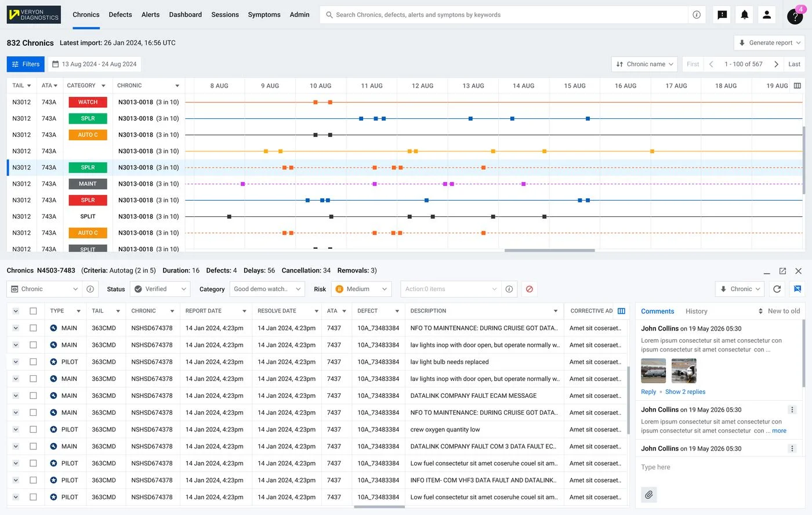The height and width of the screenshot is (515, 812).
Task: Go to the Alerts tab
Action: click(x=150, y=14)
